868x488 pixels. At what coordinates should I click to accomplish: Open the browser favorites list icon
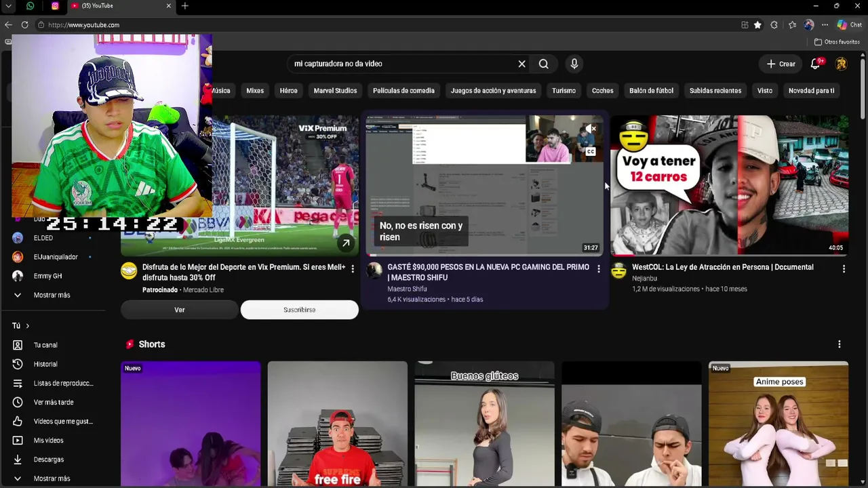coord(792,25)
